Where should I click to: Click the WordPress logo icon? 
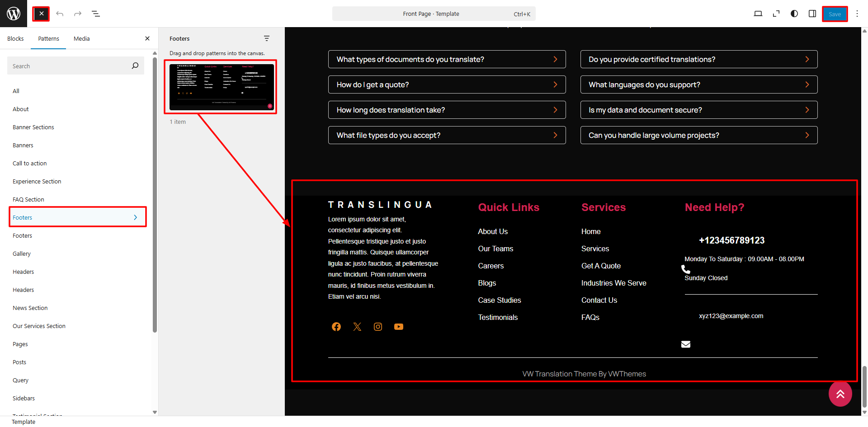(x=14, y=14)
